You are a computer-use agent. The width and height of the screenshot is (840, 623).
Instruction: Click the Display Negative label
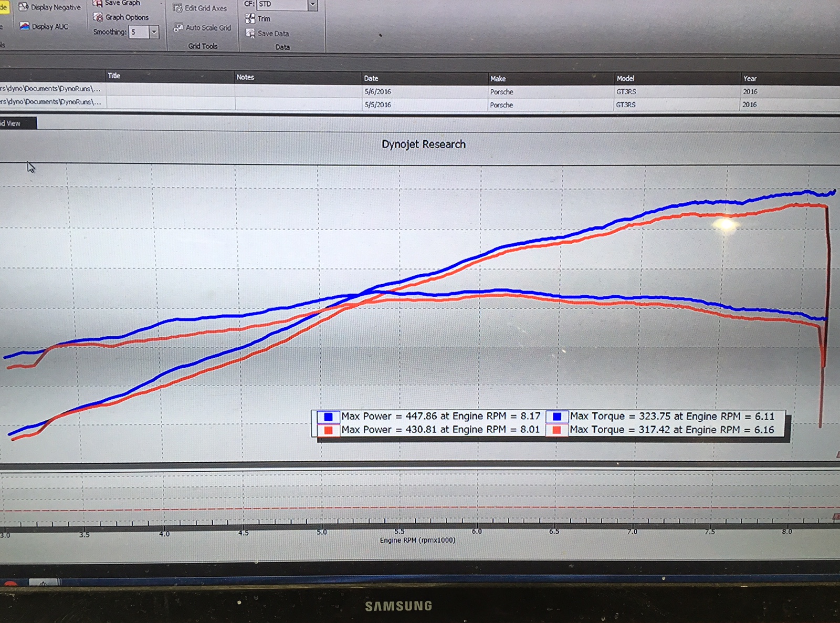[56, 7]
